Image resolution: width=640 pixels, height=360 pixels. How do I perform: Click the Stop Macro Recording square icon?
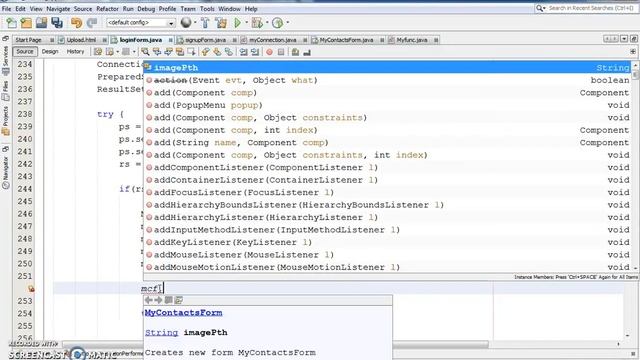[281, 52]
